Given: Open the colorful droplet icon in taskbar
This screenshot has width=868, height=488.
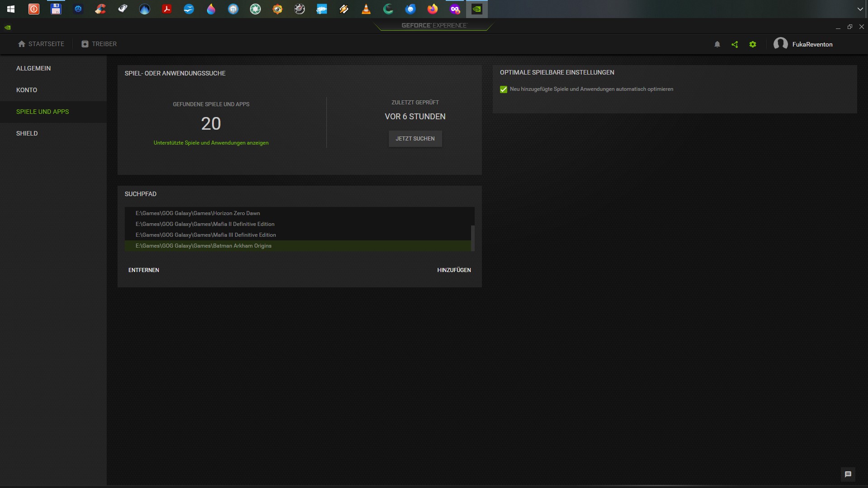Looking at the screenshot, I should tap(211, 9).
